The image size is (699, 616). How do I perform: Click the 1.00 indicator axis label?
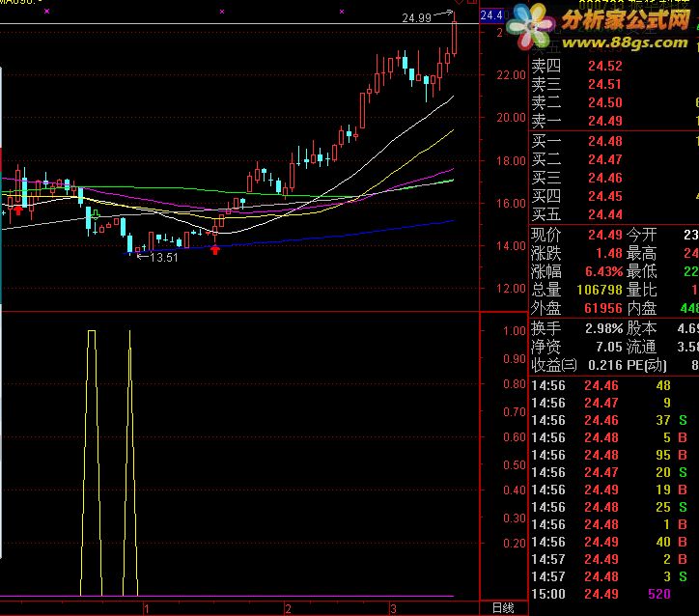pyautogui.click(x=515, y=331)
